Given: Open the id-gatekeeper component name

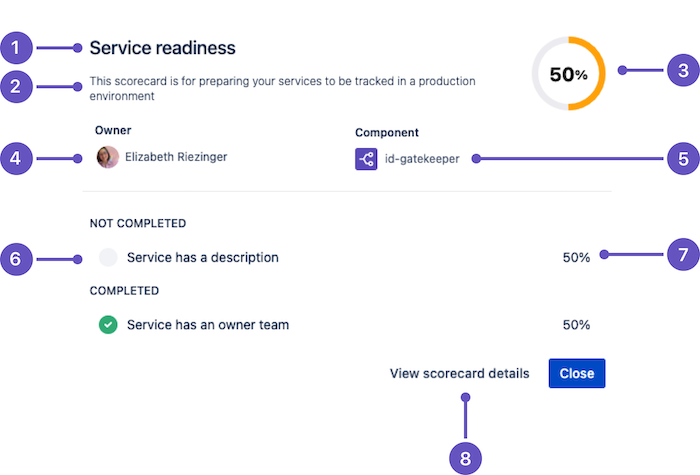Looking at the screenshot, I should pos(422,159).
